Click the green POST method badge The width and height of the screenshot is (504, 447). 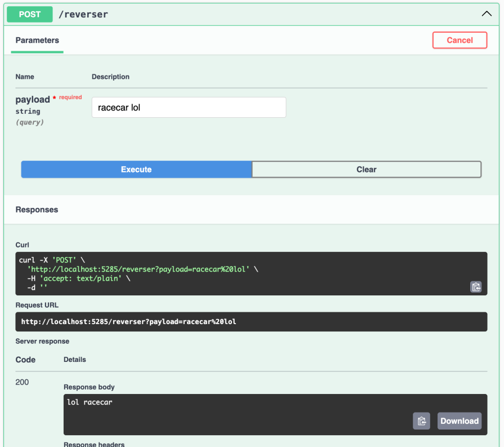click(30, 14)
